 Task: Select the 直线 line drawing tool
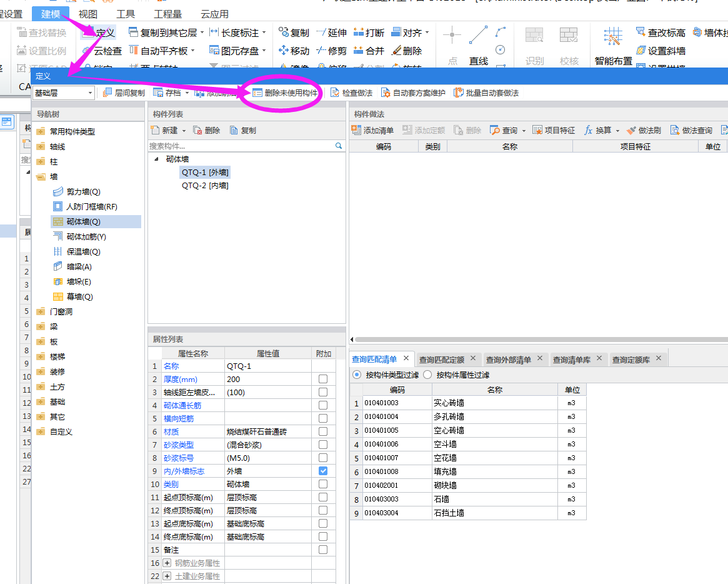pos(478,46)
